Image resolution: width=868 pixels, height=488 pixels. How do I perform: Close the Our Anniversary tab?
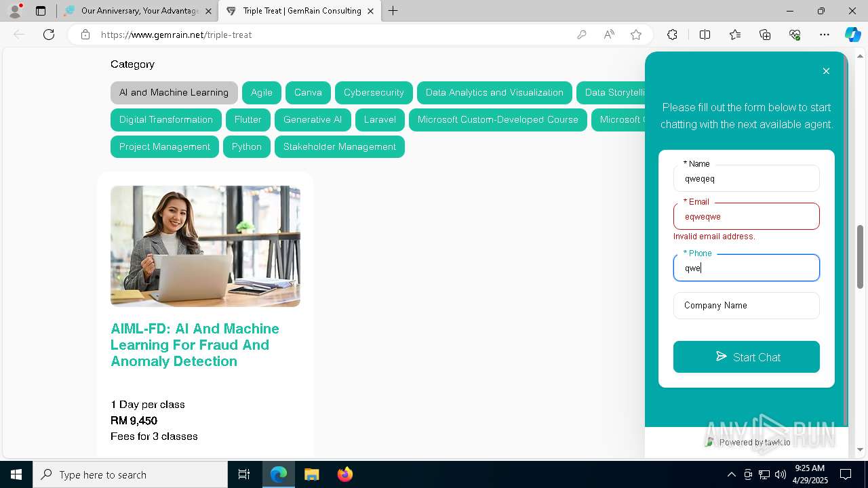coord(208,11)
